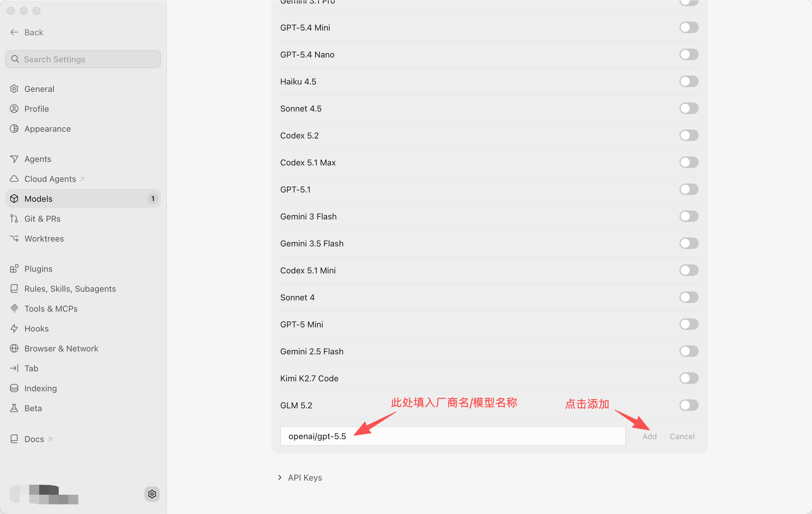
Task: Switch on Kimi K2.7 Code
Action: pos(688,378)
